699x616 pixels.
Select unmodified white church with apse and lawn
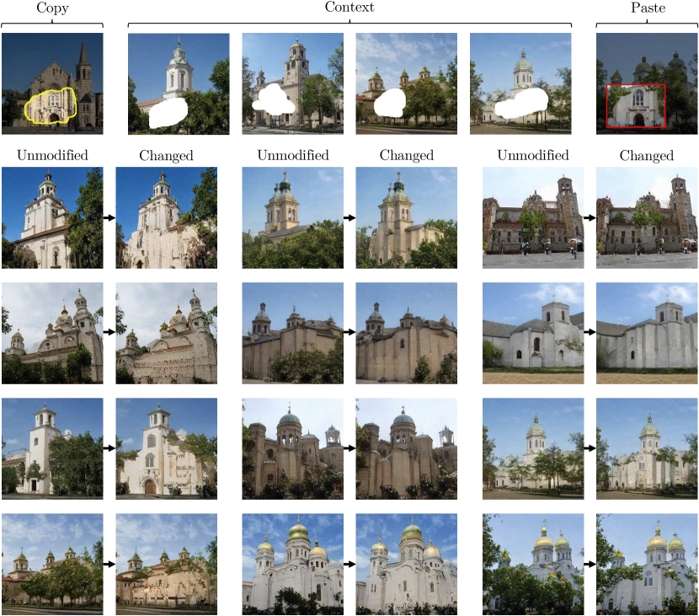pos(533,333)
